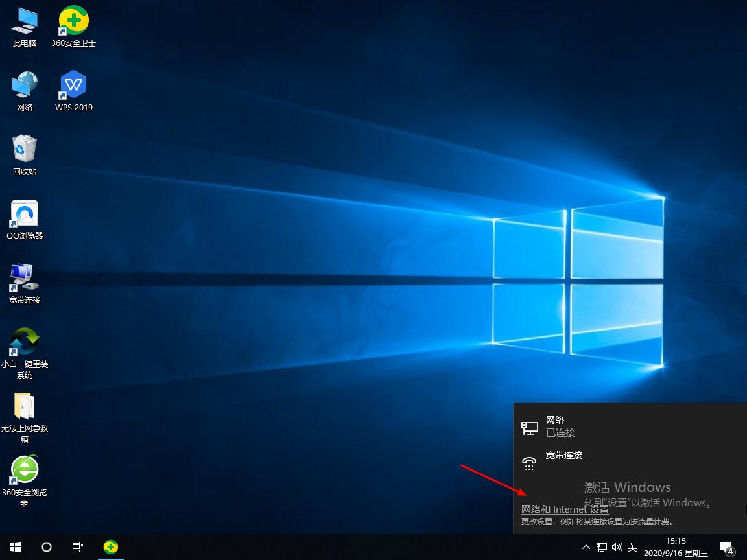Viewport: 747px width, 560px height.
Task: Mute audio via the speaker tray icon
Action: click(617, 546)
